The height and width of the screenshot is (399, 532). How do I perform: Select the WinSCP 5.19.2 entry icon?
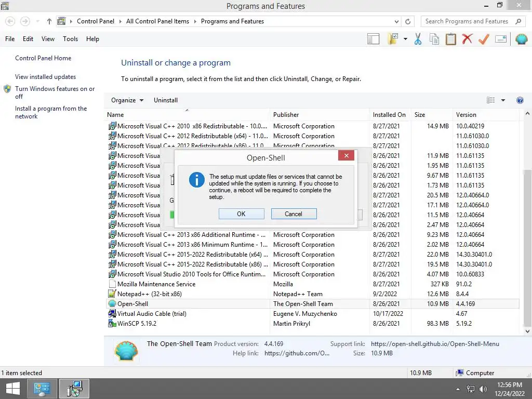[x=112, y=323]
